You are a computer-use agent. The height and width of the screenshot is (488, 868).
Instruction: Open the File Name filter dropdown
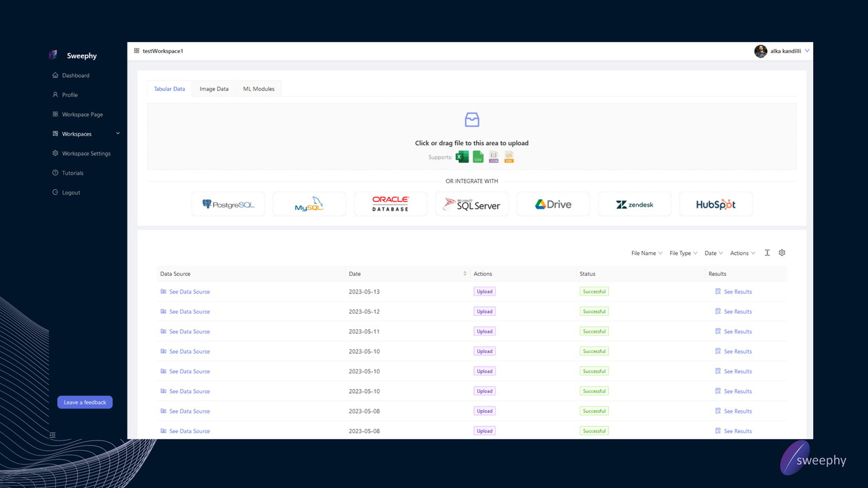tap(647, 253)
